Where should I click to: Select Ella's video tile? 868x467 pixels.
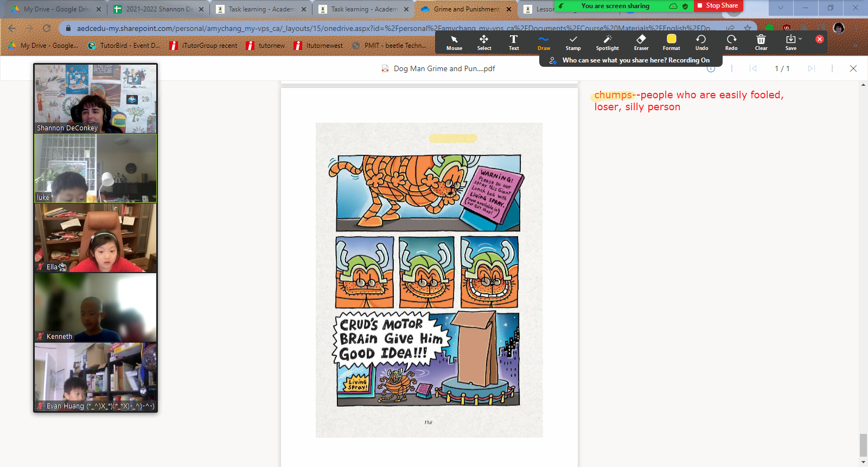pyautogui.click(x=95, y=238)
